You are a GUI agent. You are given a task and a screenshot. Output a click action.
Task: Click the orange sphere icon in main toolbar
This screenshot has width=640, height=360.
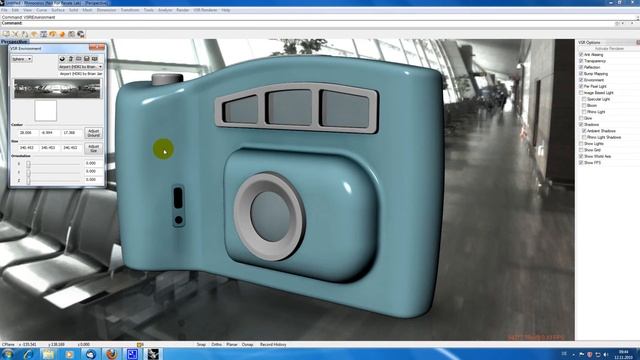click(62, 34)
